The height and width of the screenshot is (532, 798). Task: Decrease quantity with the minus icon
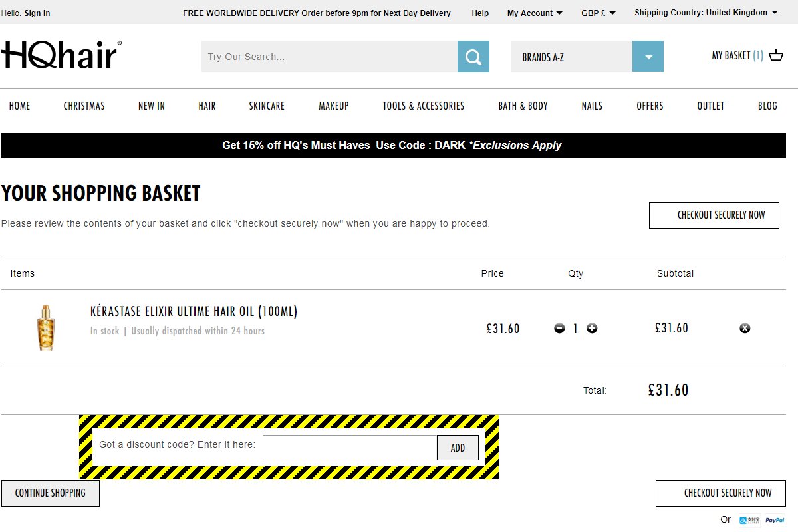[559, 328]
